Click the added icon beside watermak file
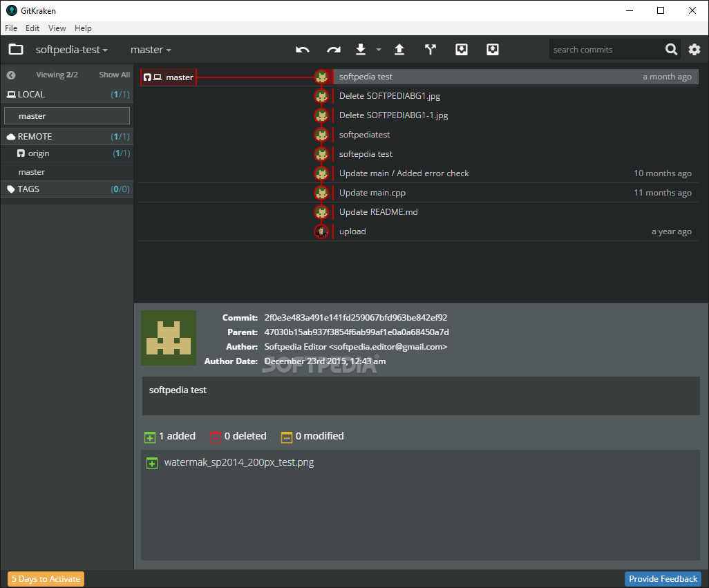This screenshot has height=588, width=709. pyautogui.click(x=152, y=463)
